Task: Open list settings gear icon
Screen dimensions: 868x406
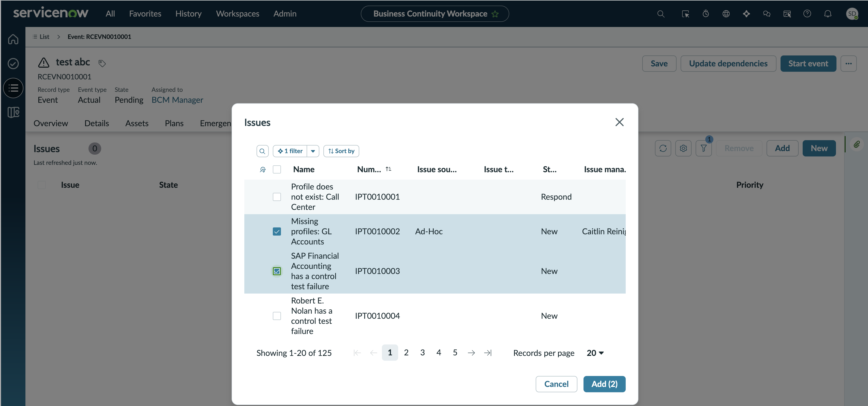Action: (683, 148)
